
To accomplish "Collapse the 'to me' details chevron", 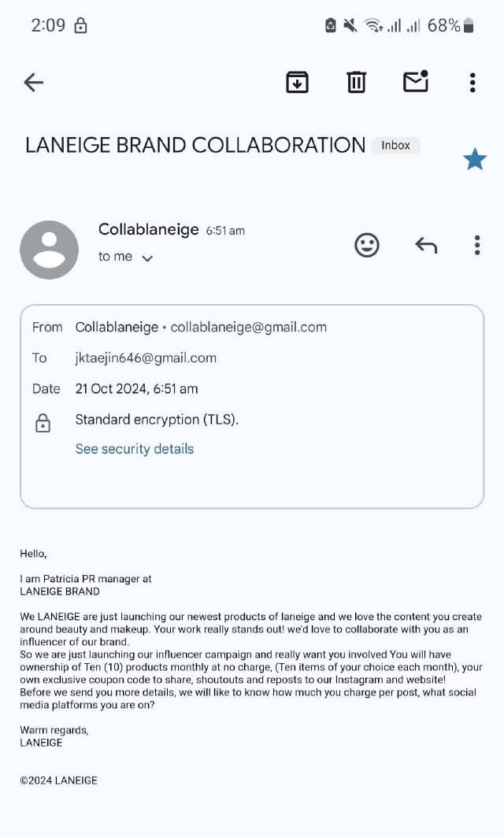I will (146, 258).
